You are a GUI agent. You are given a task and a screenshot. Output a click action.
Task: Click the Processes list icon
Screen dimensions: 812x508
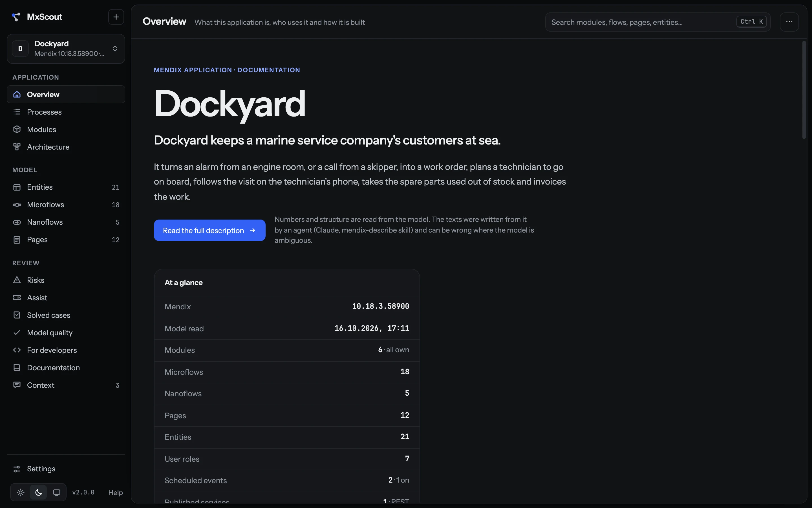point(17,112)
